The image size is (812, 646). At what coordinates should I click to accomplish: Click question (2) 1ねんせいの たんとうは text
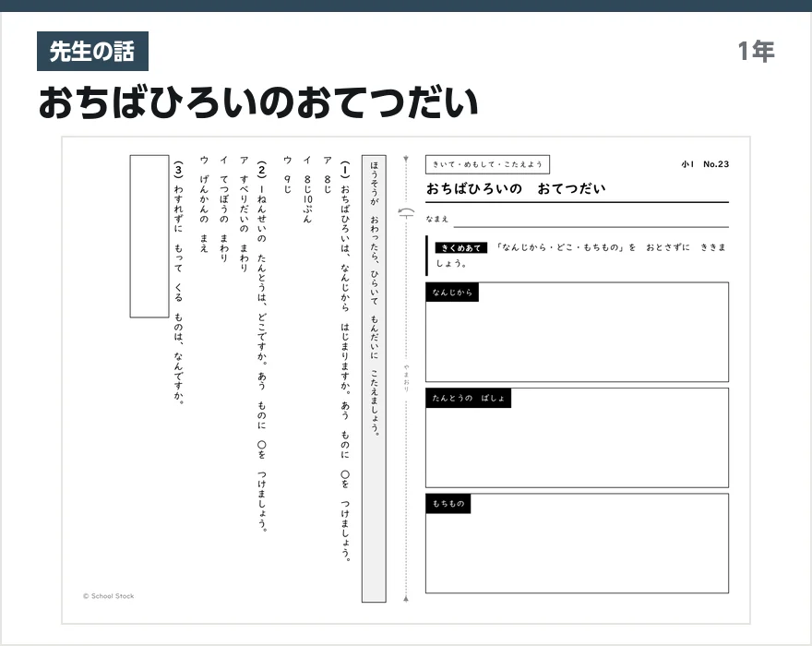[262, 347]
